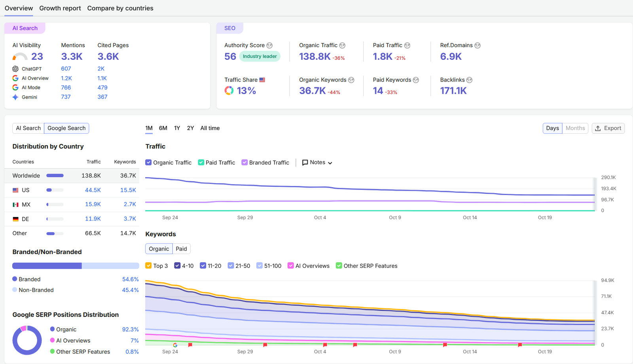
Task: Click the AI Overview Google icon
Action: tap(15, 78)
